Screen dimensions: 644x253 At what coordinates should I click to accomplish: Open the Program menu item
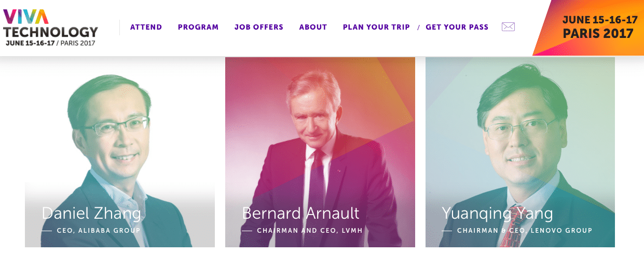tap(198, 27)
